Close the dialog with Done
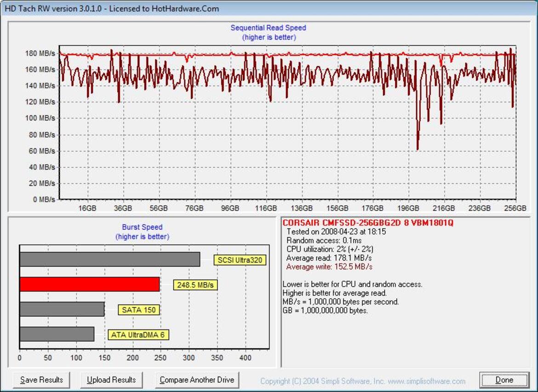The width and height of the screenshot is (538, 392). tap(504, 380)
